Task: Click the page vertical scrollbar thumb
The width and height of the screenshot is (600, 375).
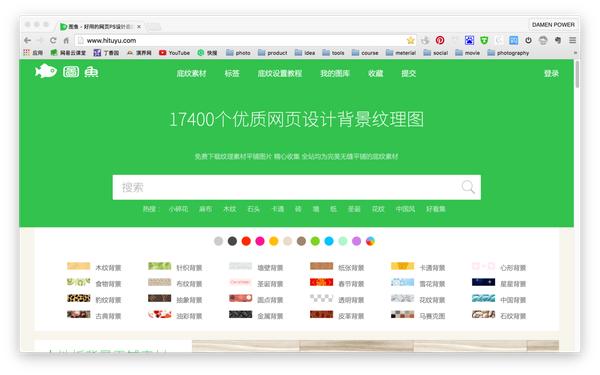Action: click(577, 74)
